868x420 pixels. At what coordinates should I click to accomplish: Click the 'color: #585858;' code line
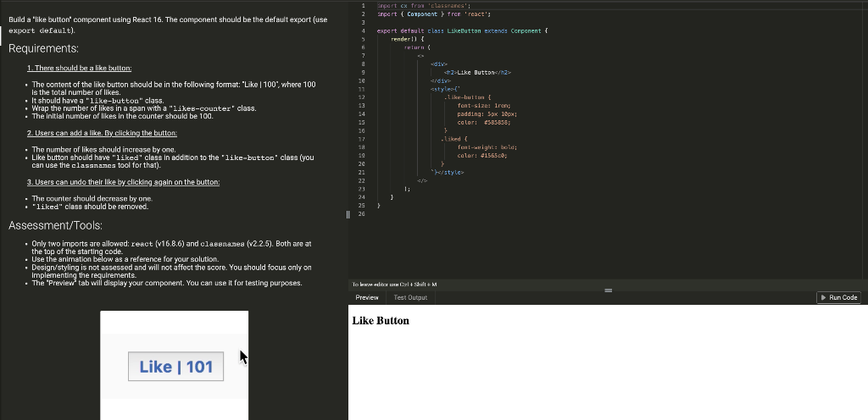(x=484, y=122)
